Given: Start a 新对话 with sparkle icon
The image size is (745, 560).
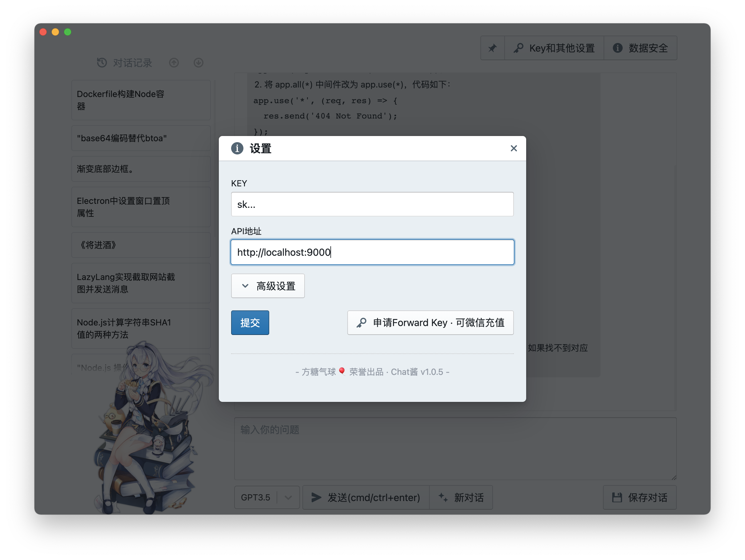Looking at the screenshot, I should (x=461, y=497).
